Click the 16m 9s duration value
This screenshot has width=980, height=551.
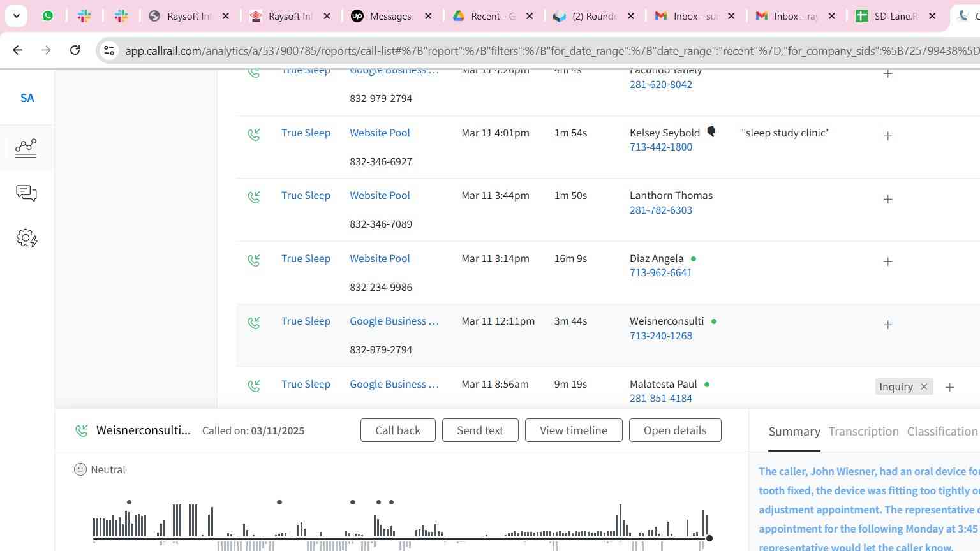point(570,258)
